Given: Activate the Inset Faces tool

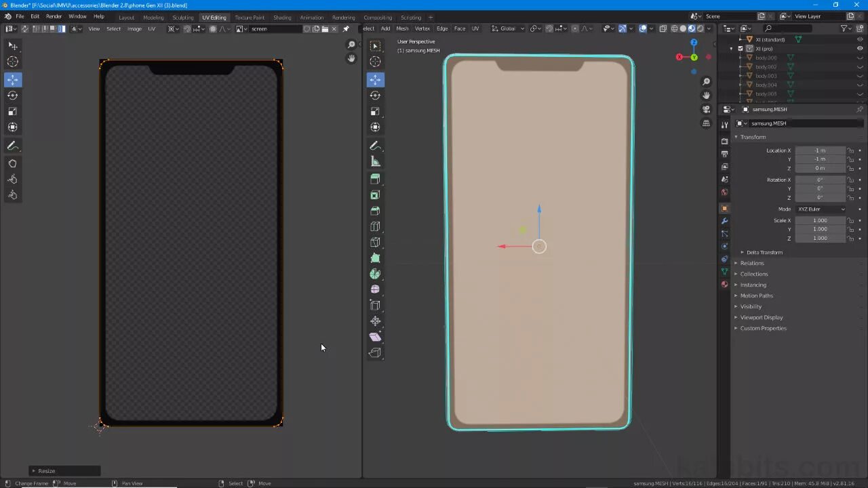Looking at the screenshot, I should [375, 195].
